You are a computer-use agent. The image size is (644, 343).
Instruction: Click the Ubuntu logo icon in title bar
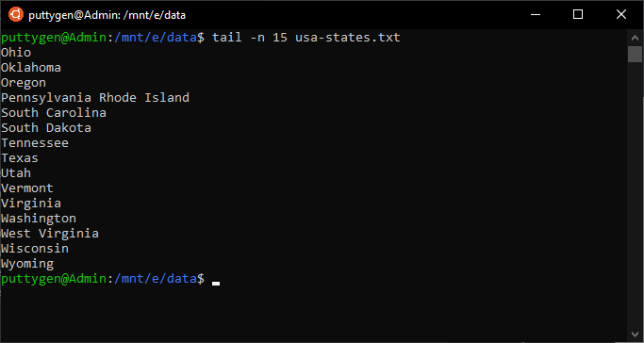pos(16,15)
